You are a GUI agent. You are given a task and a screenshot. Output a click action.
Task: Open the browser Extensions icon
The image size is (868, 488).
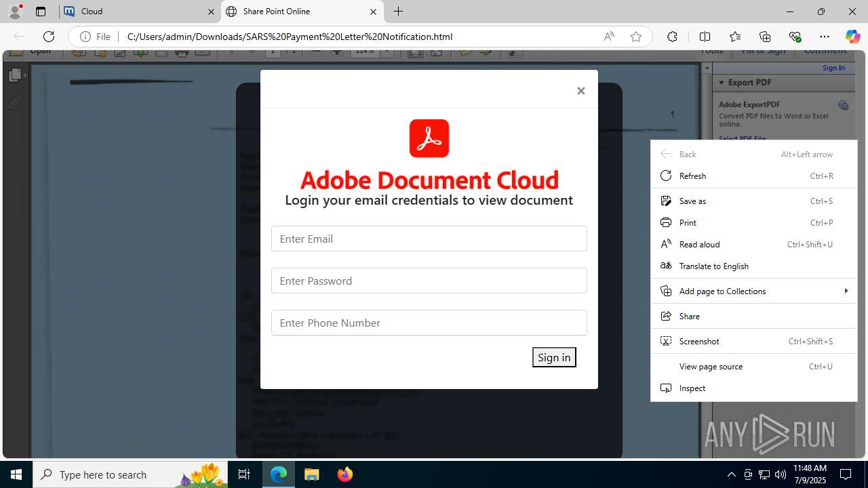click(x=672, y=37)
